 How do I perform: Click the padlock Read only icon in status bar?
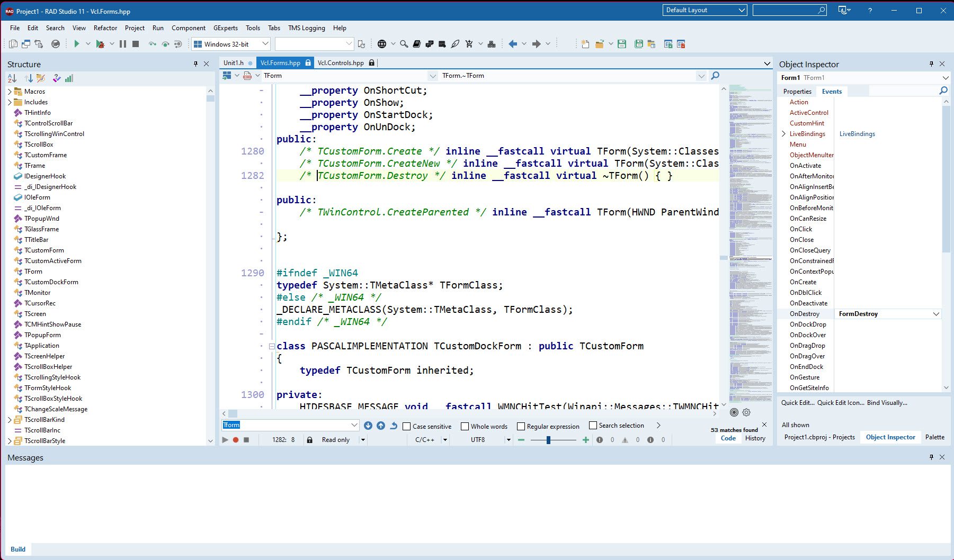point(310,440)
